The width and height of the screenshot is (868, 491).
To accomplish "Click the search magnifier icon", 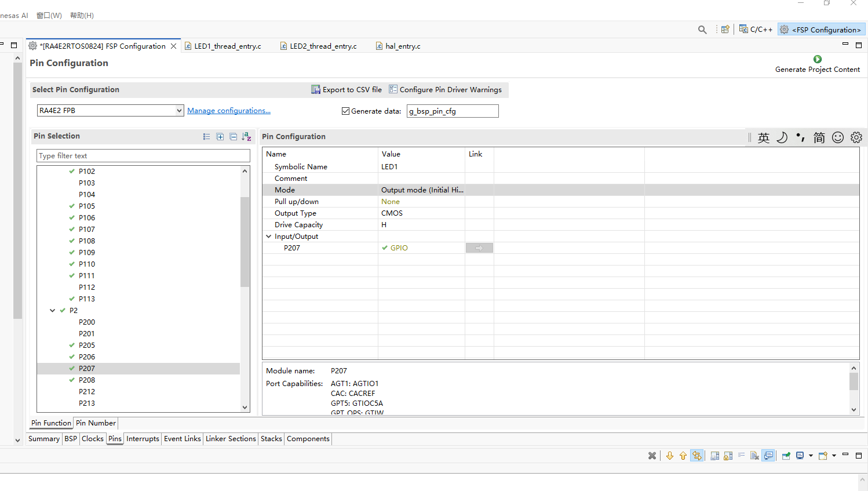I will 702,30.
